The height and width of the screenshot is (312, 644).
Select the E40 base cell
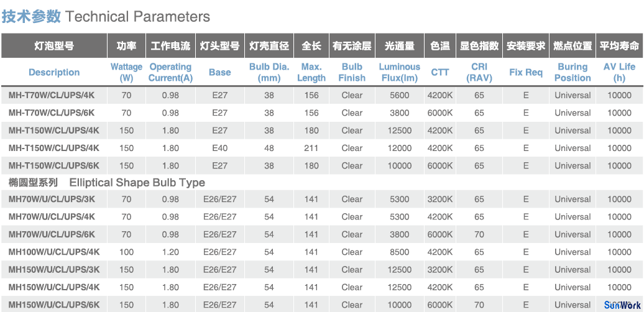coord(219,148)
